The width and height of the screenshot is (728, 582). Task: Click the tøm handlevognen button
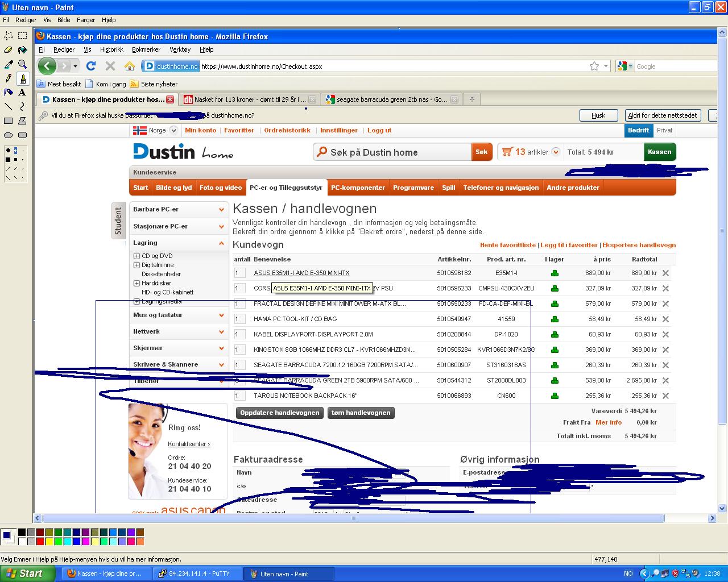(x=361, y=413)
